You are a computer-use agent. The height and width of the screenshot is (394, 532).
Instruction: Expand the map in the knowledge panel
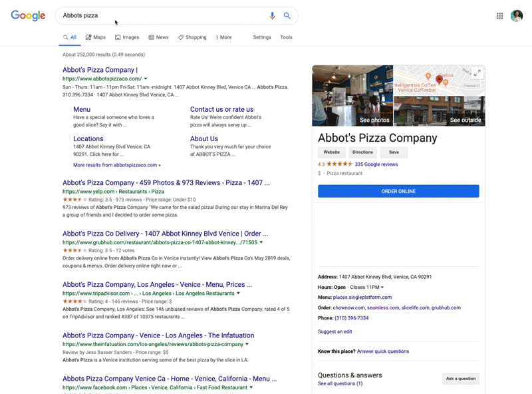coord(476,73)
